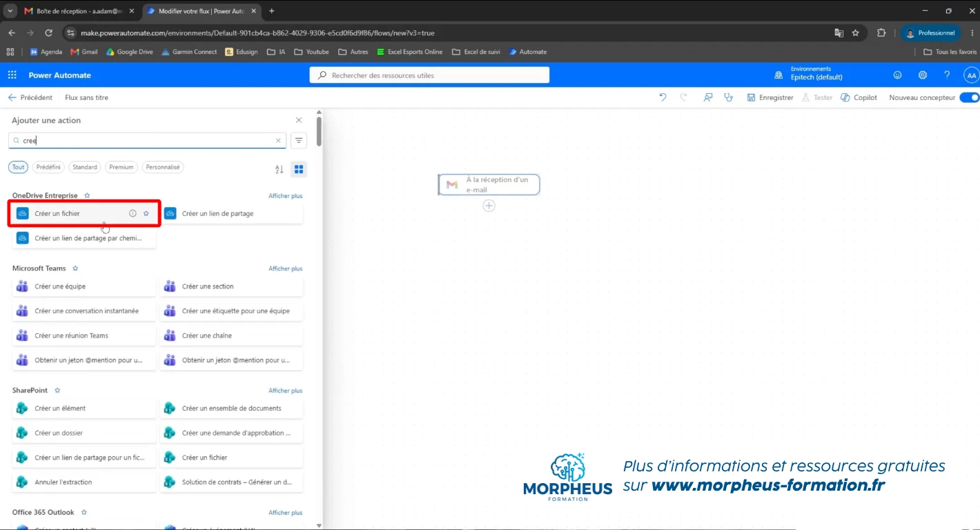The image size is (980, 530).
Task: Open the Power Automate app launcher waffle
Action: pos(12,75)
